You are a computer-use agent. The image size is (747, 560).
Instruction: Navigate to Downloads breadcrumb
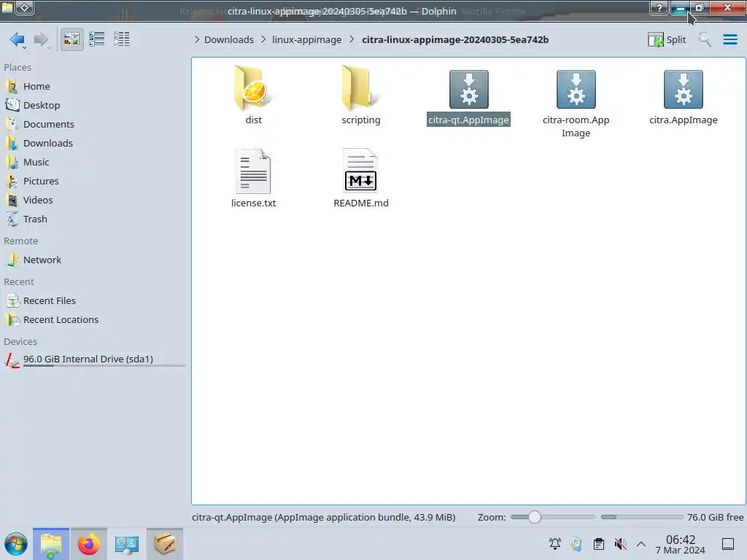[228, 39]
